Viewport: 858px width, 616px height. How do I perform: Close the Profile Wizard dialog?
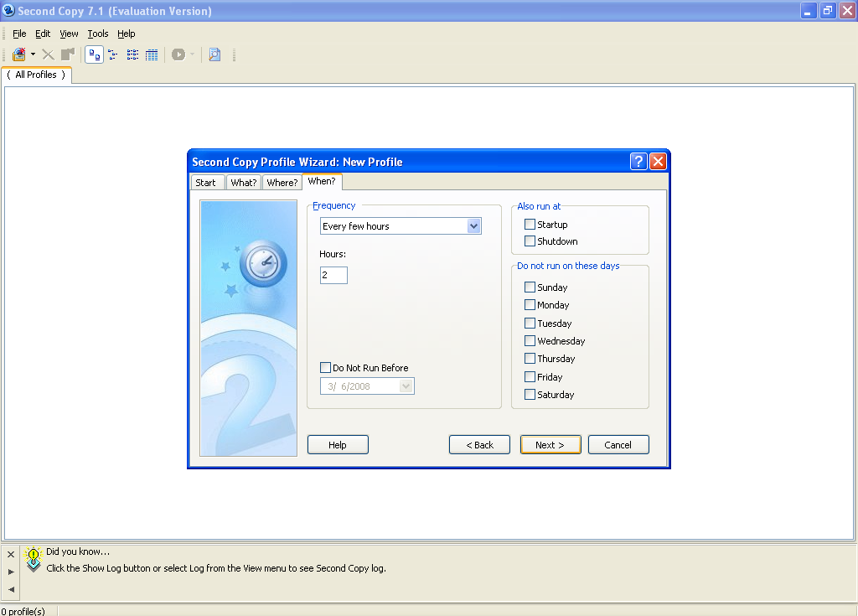(x=658, y=162)
